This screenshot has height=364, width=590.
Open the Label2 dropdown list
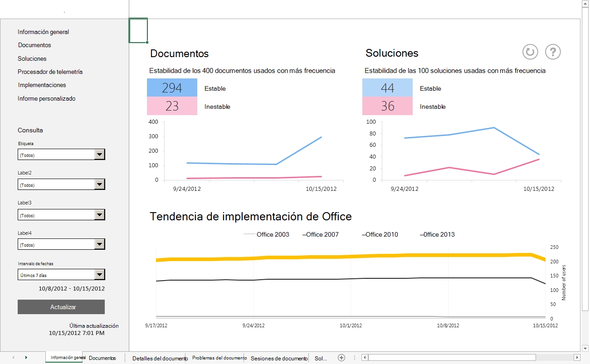coord(99,185)
